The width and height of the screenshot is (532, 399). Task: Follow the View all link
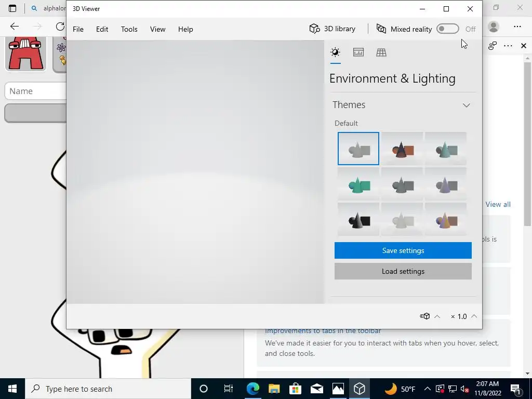click(498, 204)
